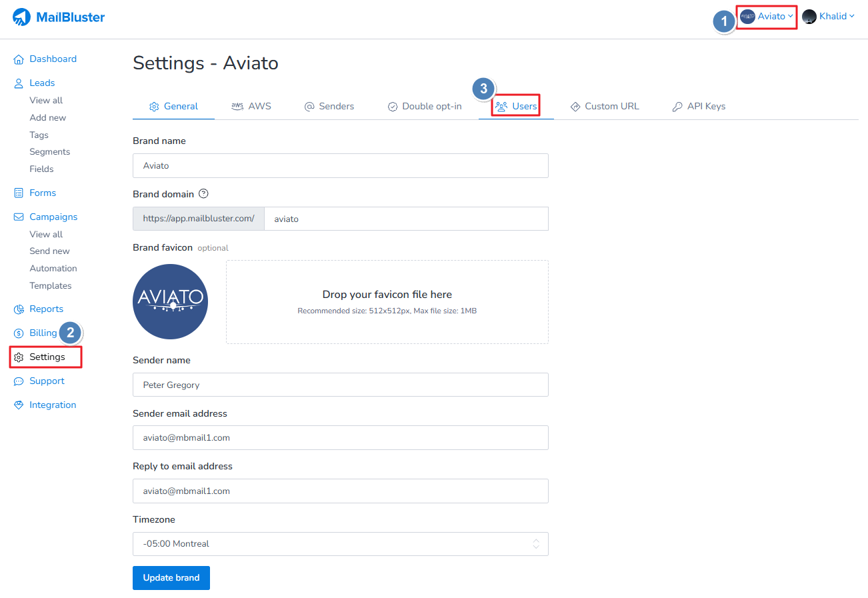Click the Aviato favicon preview image

tap(171, 302)
